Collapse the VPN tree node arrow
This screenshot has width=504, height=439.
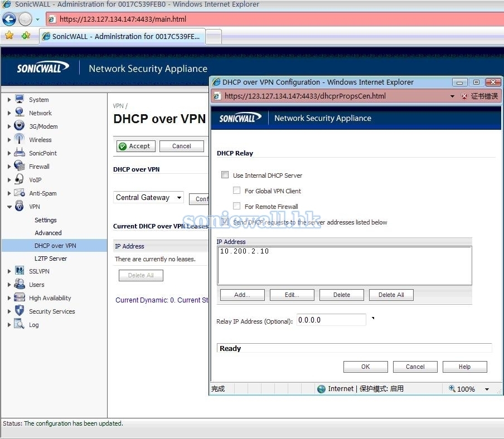click(9, 207)
